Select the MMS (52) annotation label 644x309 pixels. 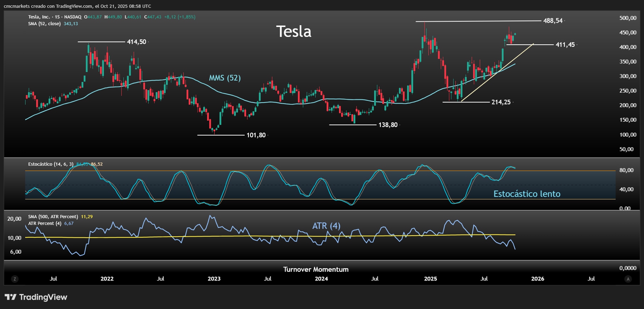[x=225, y=78]
